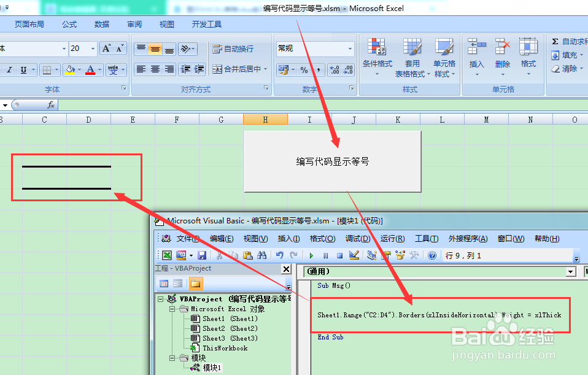Select Sheet2 (Sheet2) in project tree
588x375 pixels.
point(230,328)
